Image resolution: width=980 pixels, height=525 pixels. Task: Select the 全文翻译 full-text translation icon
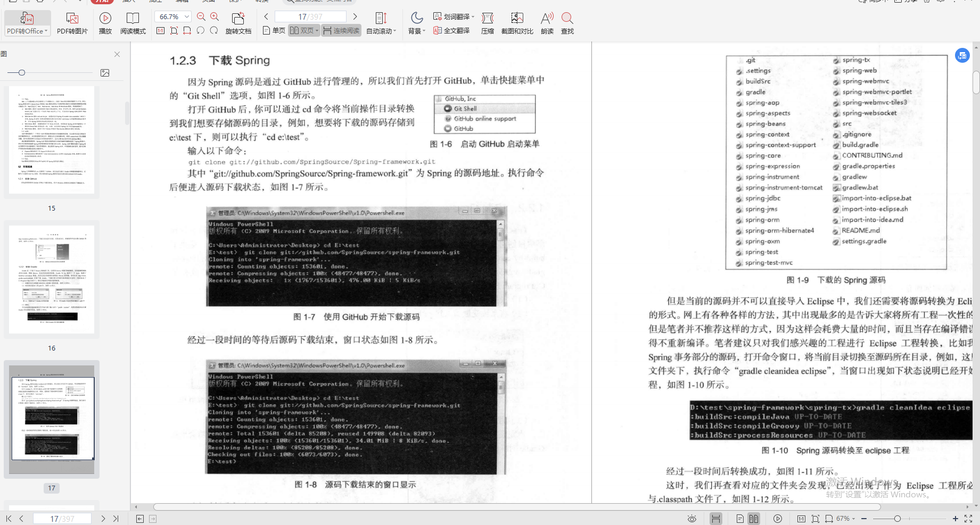click(x=451, y=30)
